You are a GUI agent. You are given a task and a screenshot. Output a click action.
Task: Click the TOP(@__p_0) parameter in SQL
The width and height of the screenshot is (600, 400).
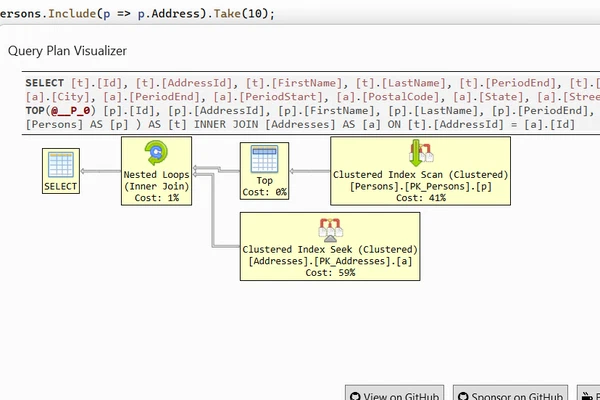60,111
